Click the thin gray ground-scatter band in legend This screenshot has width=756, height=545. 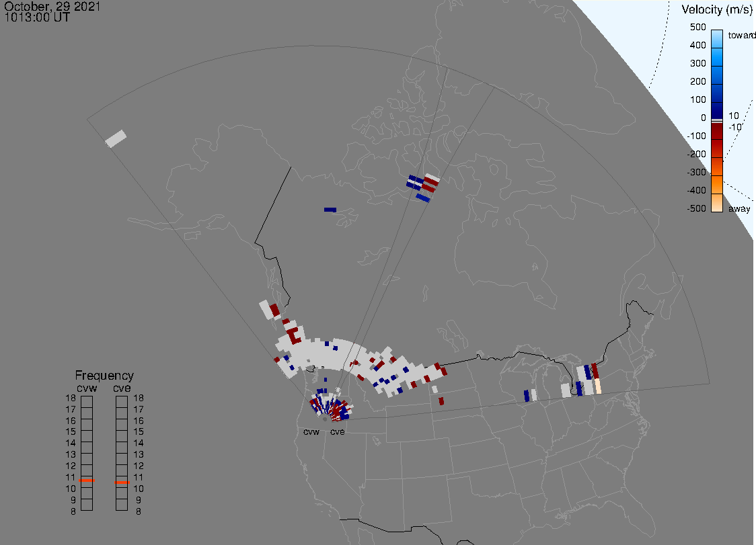click(x=717, y=120)
